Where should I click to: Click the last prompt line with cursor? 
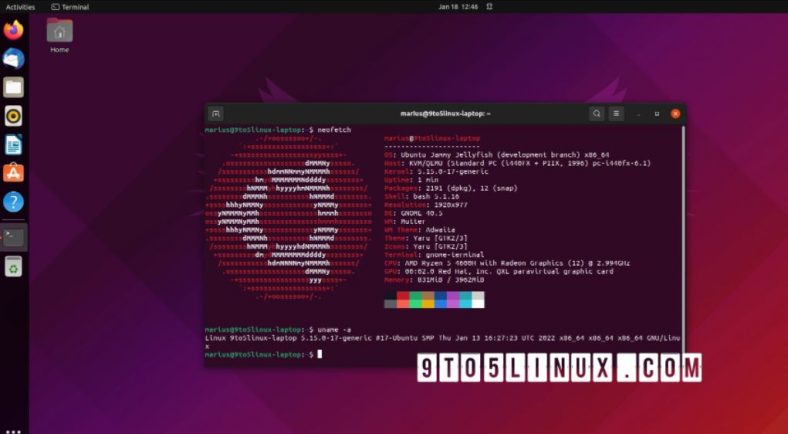263,355
